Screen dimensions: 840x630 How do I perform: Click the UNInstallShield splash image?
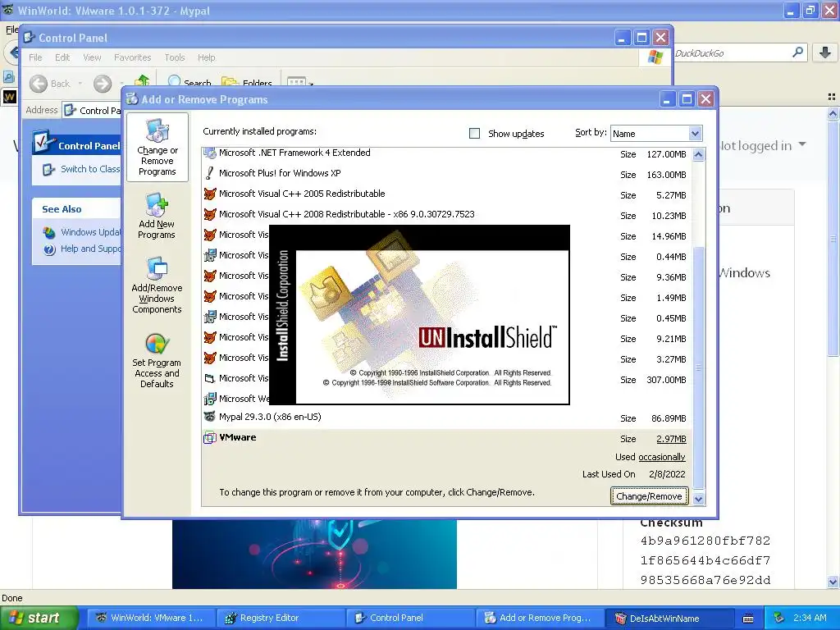(419, 315)
